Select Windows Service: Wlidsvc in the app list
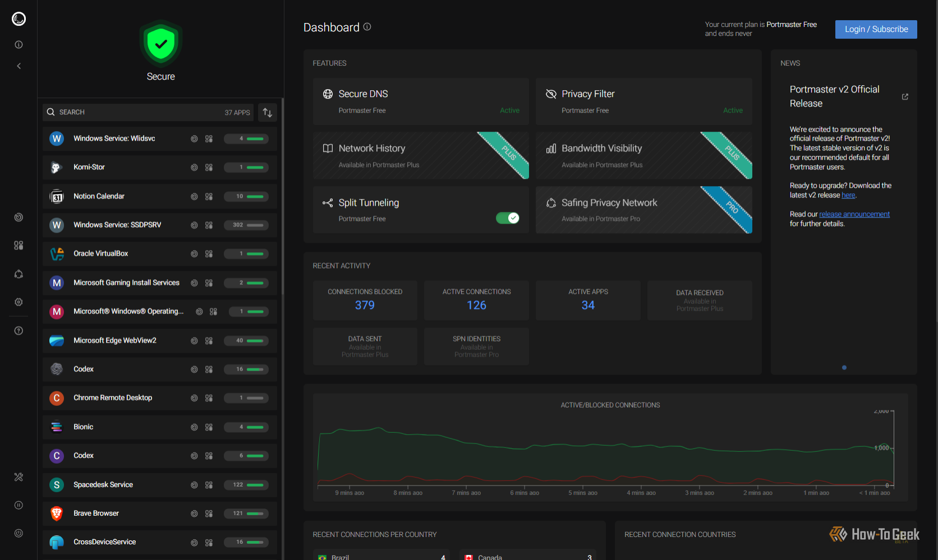This screenshot has height=560, width=938. (160, 139)
